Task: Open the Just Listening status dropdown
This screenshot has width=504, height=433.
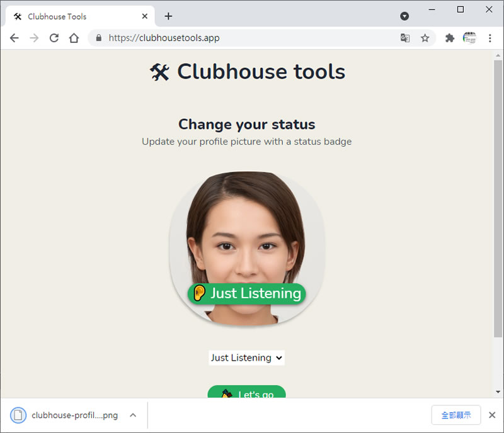Action: pyautogui.click(x=246, y=357)
